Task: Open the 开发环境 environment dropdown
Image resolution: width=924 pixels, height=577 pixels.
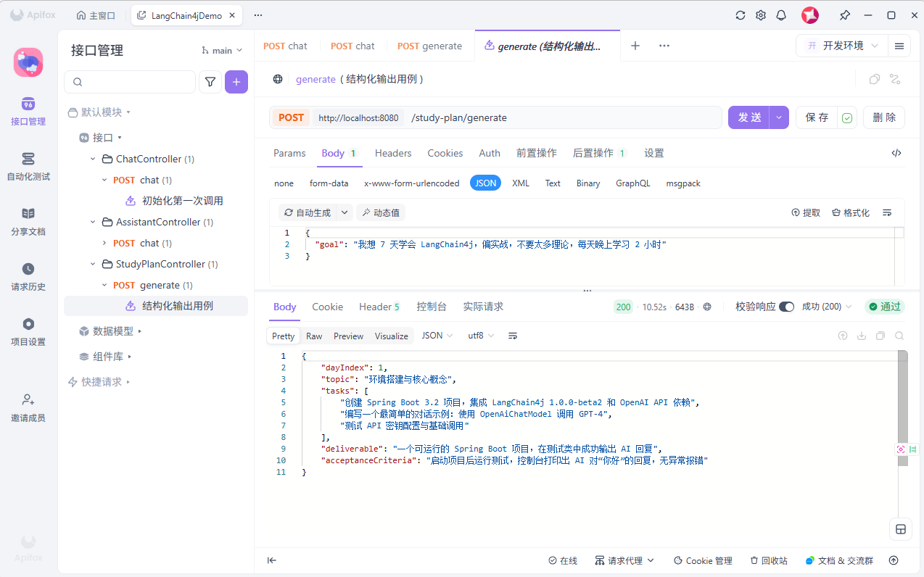Action: (x=841, y=46)
